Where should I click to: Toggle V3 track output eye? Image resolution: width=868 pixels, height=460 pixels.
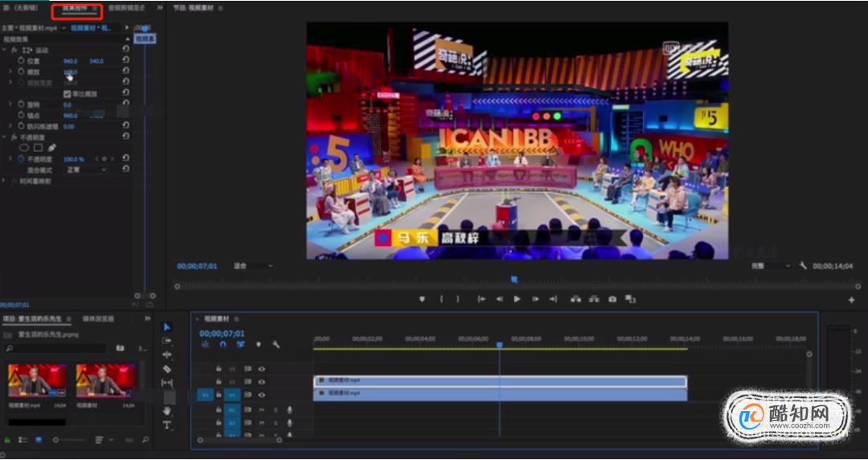[261, 368]
